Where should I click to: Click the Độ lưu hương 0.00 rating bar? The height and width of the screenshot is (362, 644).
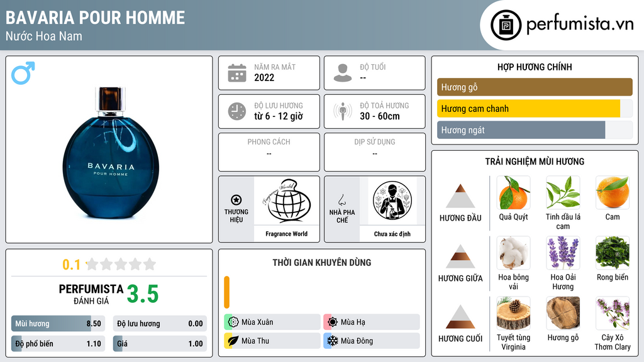point(160,324)
